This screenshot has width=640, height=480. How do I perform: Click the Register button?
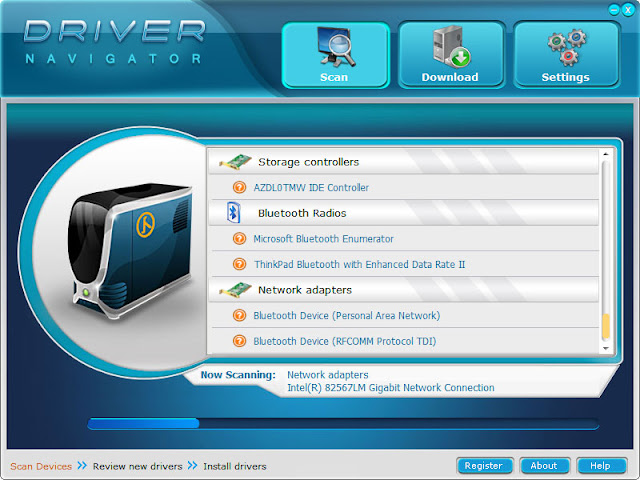pyautogui.click(x=484, y=466)
